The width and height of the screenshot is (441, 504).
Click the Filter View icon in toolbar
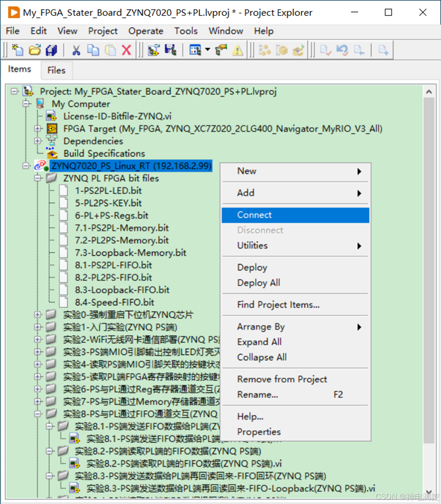click(x=195, y=50)
